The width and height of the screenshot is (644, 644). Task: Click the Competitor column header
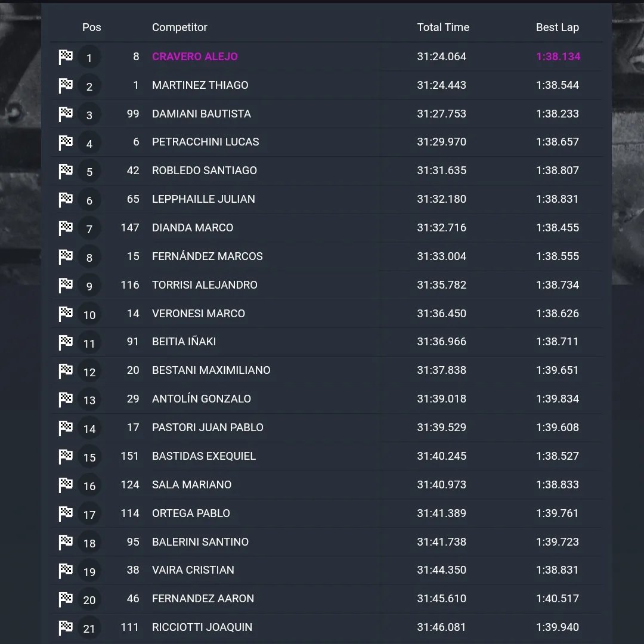tap(179, 27)
